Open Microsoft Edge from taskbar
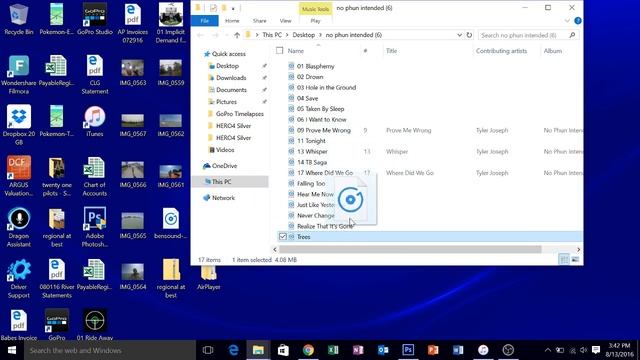 (x=233, y=350)
